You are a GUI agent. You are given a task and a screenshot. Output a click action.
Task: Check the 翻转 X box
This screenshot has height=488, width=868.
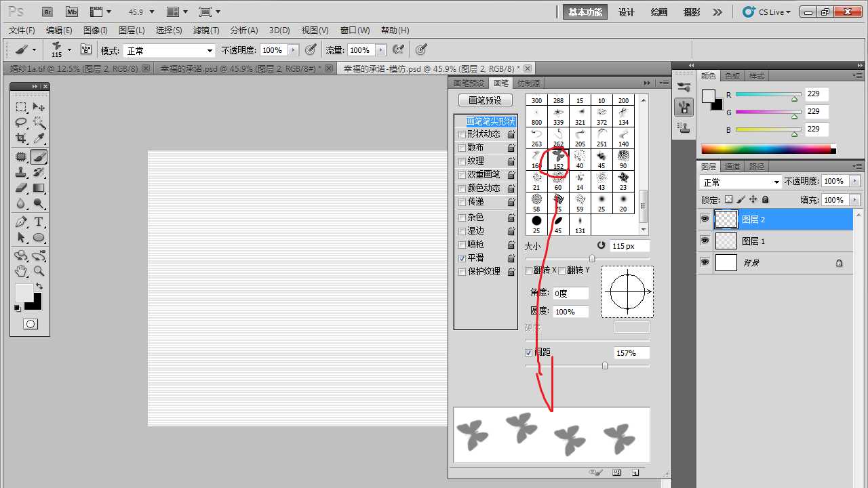pyautogui.click(x=529, y=270)
